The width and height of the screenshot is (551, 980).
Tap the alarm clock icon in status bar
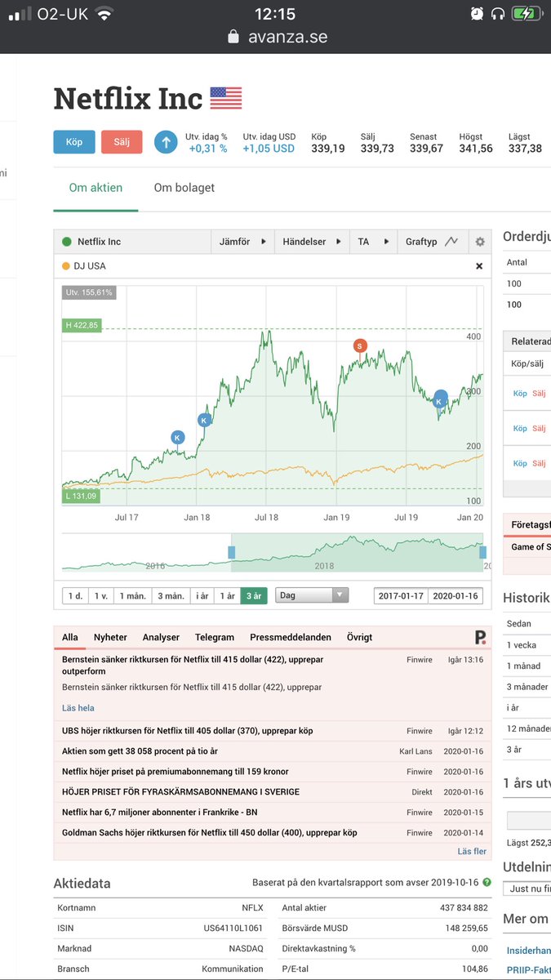point(477,14)
